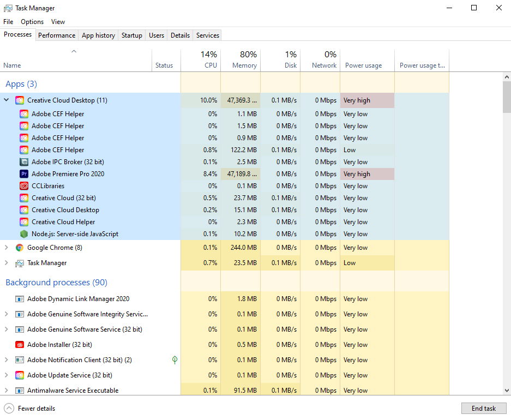Click the Creative Cloud Desktop app icon
Image resolution: width=511 pixels, height=420 pixels.
[20, 100]
